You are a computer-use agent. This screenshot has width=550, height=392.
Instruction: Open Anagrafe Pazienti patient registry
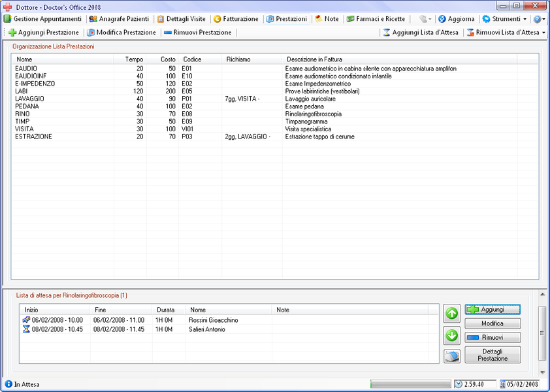(x=119, y=19)
